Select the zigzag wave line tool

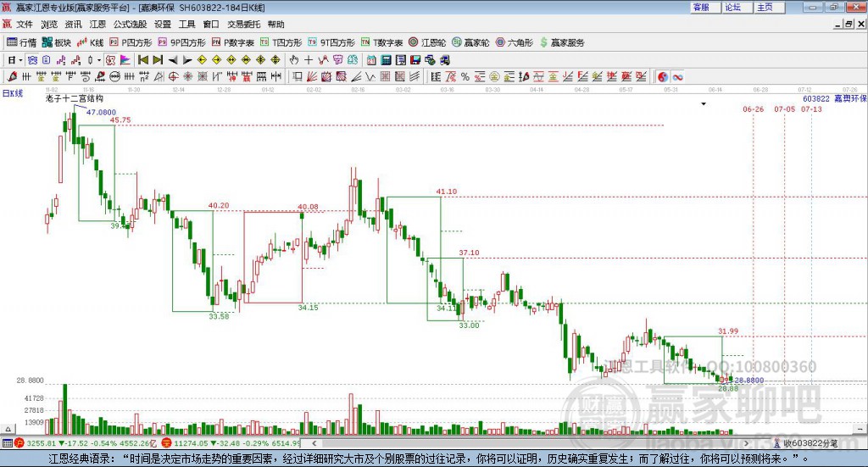pyautogui.click(x=370, y=76)
